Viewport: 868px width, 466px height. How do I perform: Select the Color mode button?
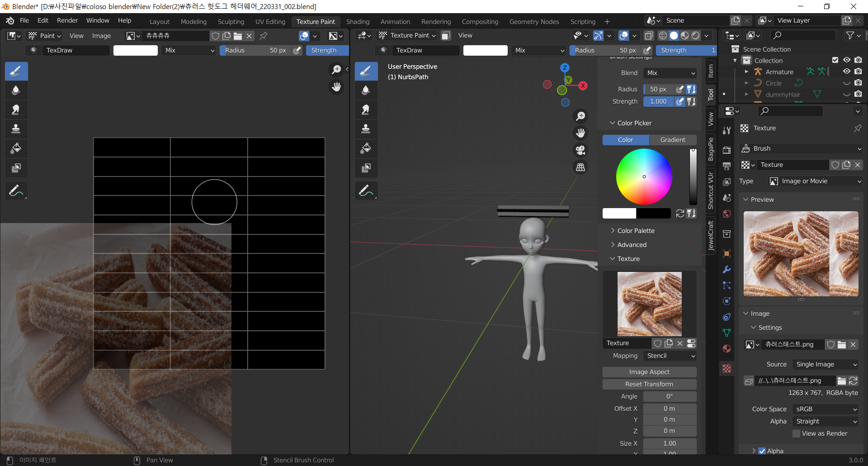tap(626, 140)
